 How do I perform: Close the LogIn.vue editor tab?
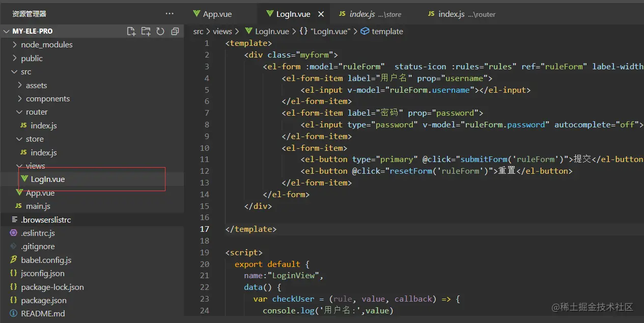tap(321, 14)
